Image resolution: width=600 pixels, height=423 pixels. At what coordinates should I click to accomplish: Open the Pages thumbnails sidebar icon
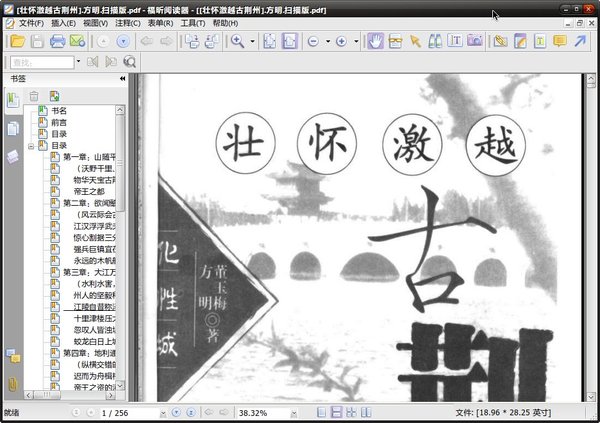[x=13, y=128]
